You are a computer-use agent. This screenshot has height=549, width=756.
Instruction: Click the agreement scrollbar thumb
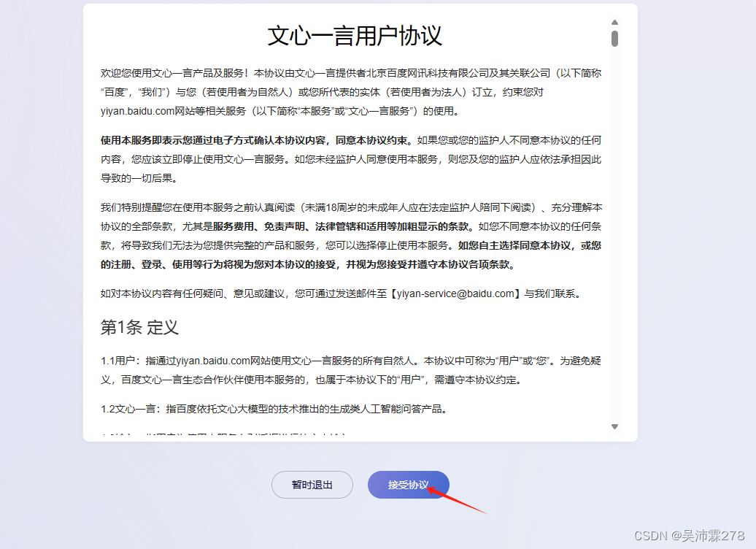tap(614, 39)
